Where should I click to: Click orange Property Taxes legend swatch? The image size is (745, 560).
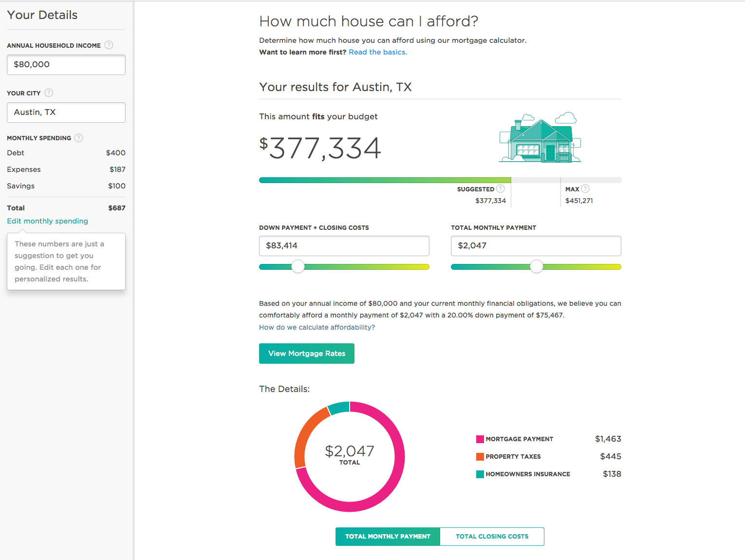tap(480, 457)
